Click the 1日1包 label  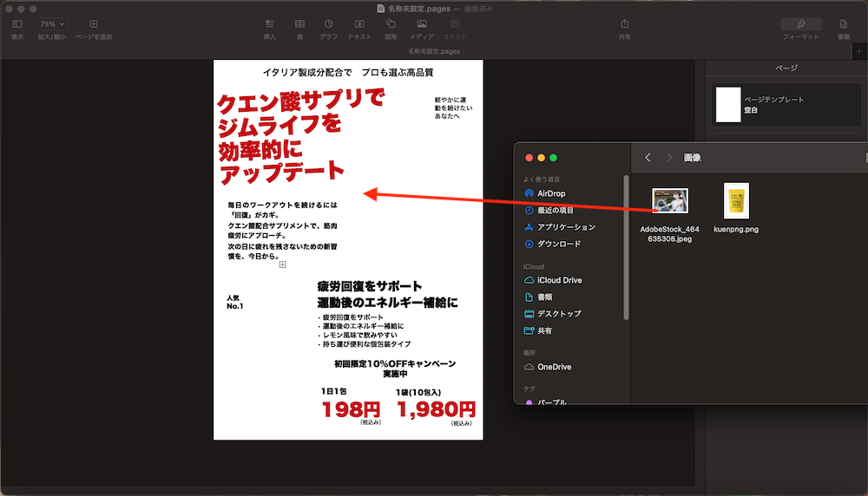(x=334, y=391)
